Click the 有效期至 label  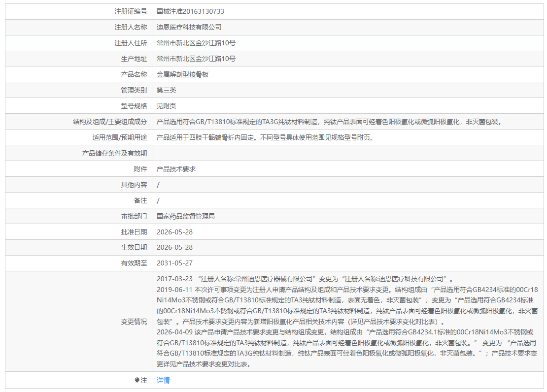134,263
